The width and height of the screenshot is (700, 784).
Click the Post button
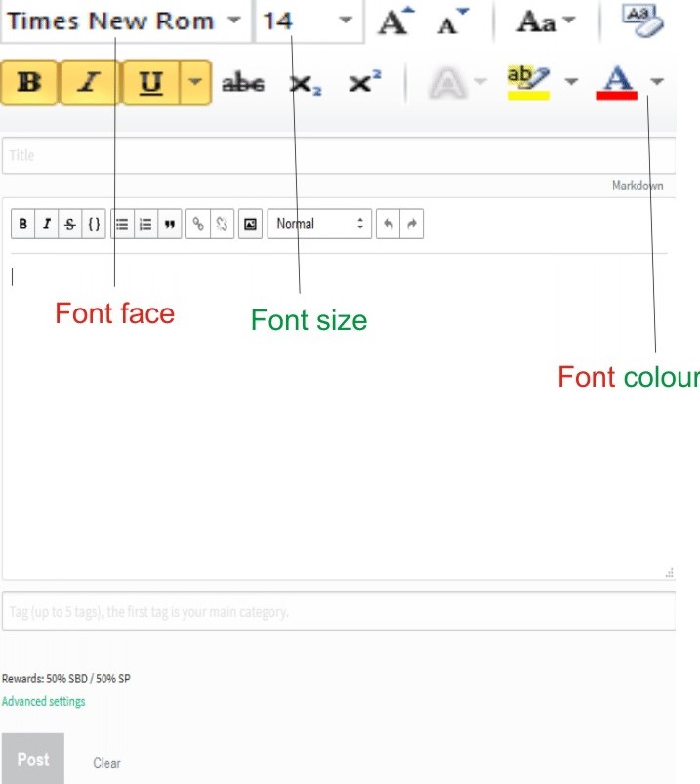coord(33,759)
